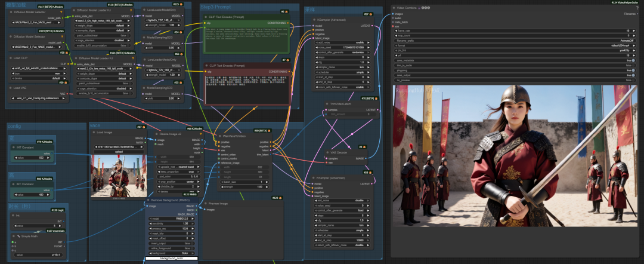The width and height of the screenshot is (644, 264).
Task: Open pix_fmt dropdown in Video Combine
Action: [514, 51]
